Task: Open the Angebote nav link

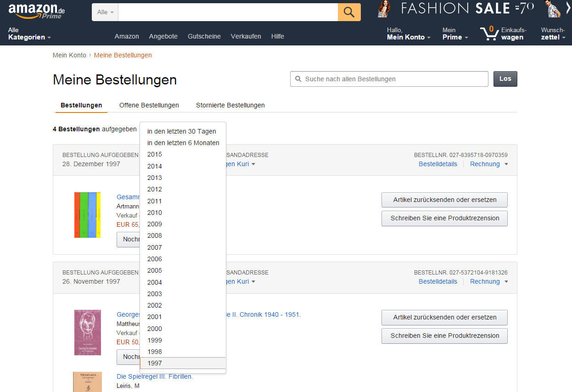Action: [163, 36]
